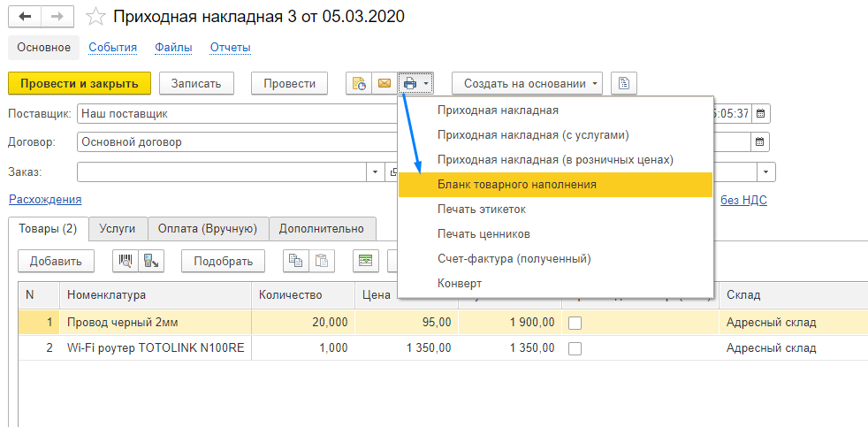868x427 pixels.
Task: Open the calendar picker for the document date
Action: click(x=761, y=113)
